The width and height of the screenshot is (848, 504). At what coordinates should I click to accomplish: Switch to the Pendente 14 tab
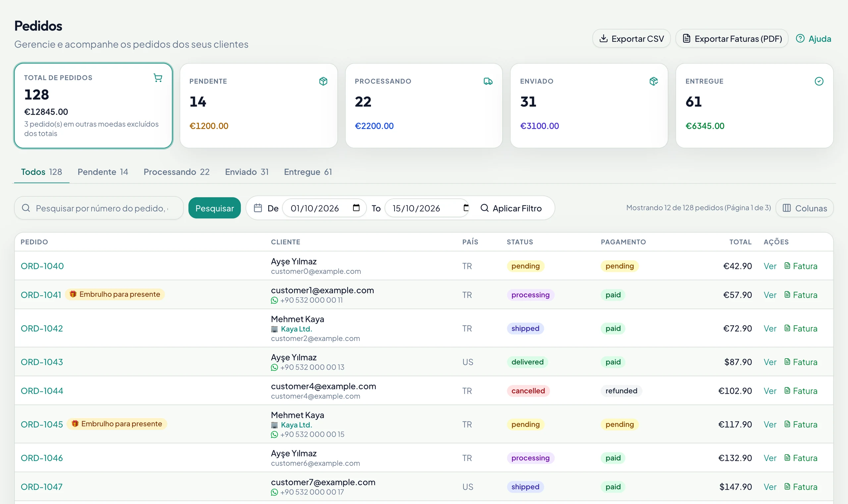[103, 172]
